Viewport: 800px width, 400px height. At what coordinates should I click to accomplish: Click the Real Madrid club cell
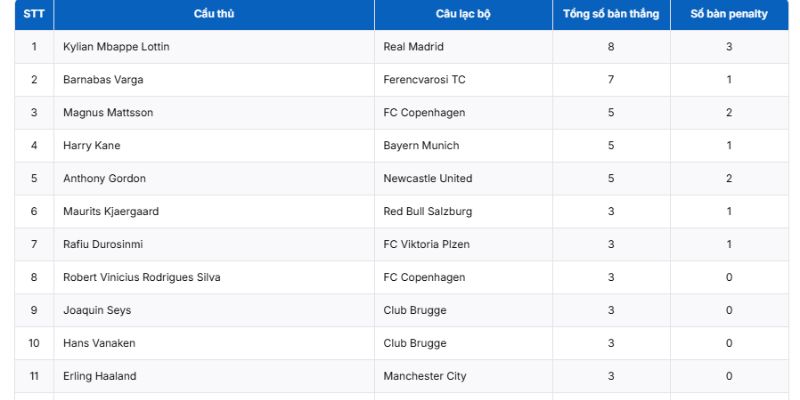coord(413,47)
